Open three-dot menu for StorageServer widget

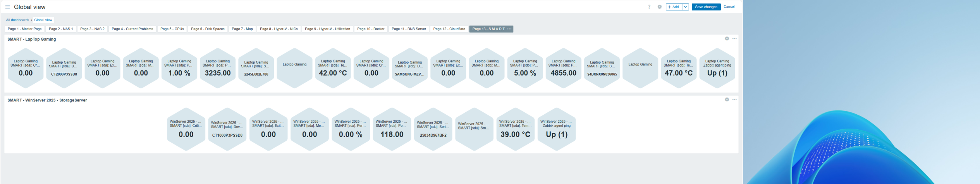(734, 100)
